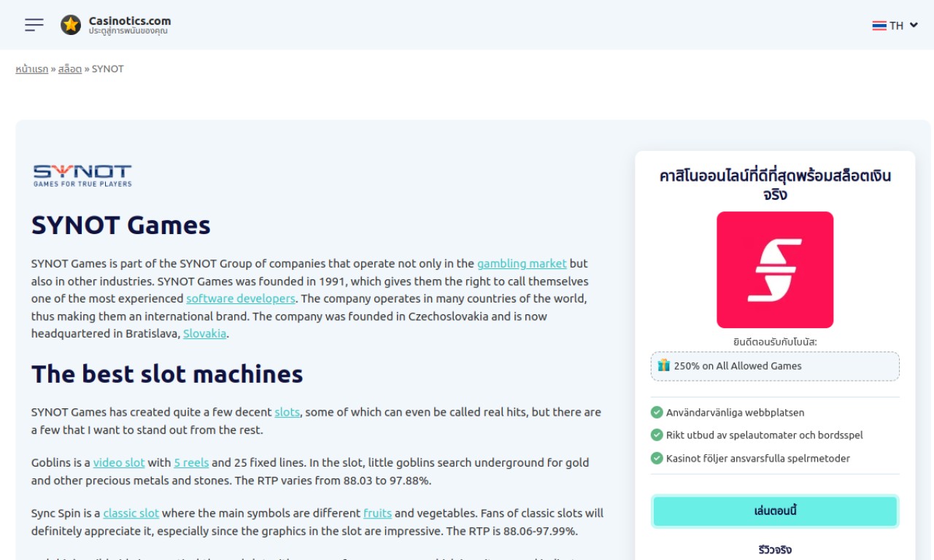The image size is (934, 560).
Task: Click the ยินดีตอนรับกับโบนัส label
Action: point(775,341)
